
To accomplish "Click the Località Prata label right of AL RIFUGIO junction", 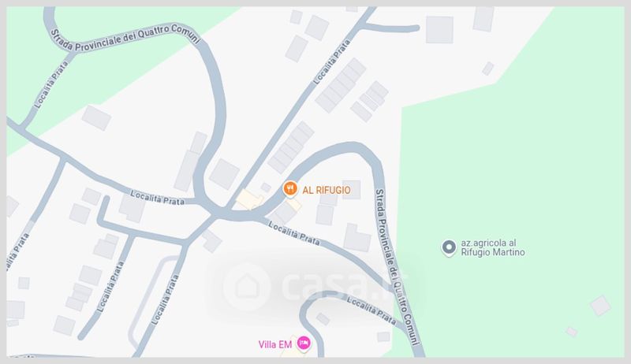I will click(294, 234).
